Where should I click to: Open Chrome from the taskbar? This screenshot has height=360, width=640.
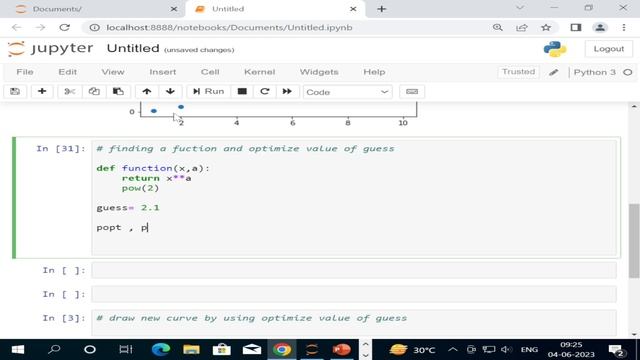pos(282,349)
